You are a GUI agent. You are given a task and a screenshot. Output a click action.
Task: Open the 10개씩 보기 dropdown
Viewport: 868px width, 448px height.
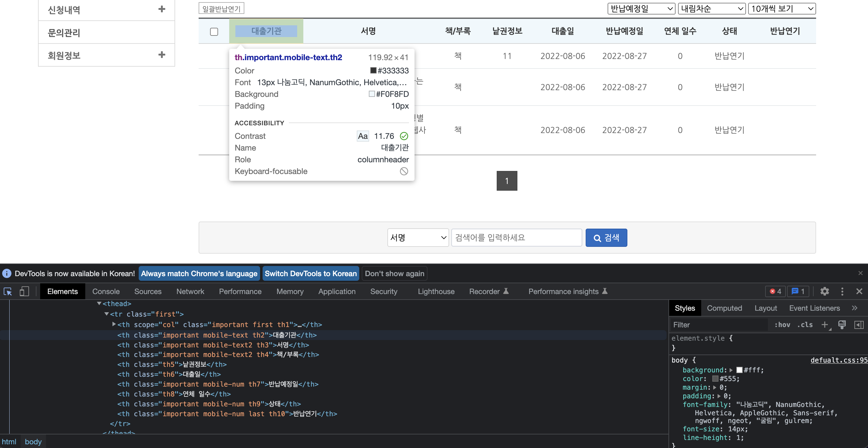pos(782,9)
